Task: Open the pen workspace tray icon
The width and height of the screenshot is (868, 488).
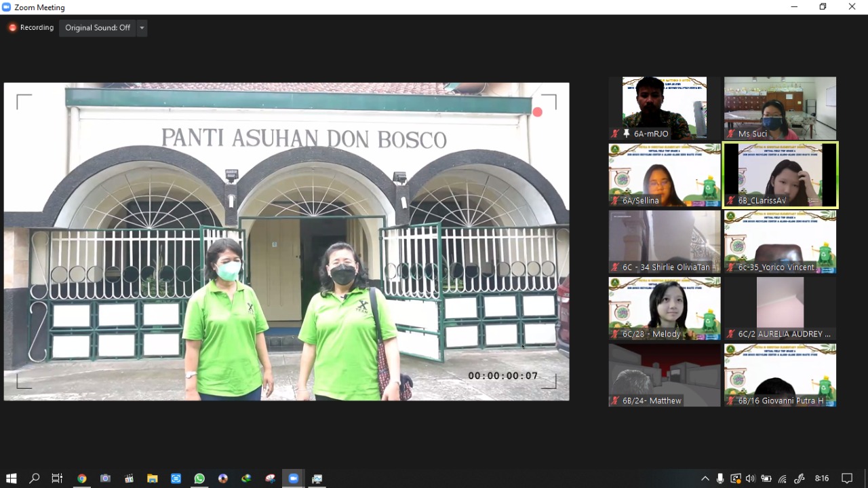Action: pos(800,478)
